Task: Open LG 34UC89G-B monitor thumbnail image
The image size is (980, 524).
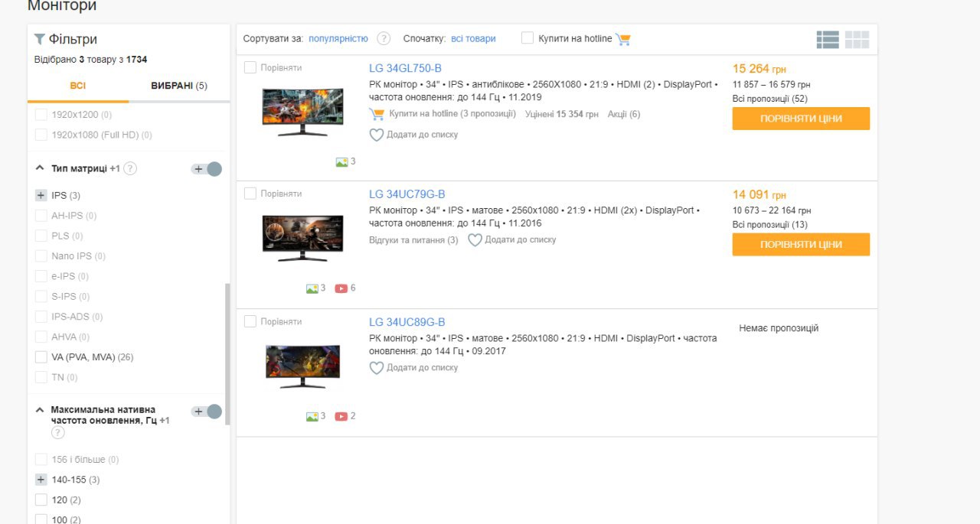Action: click(302, 366)
